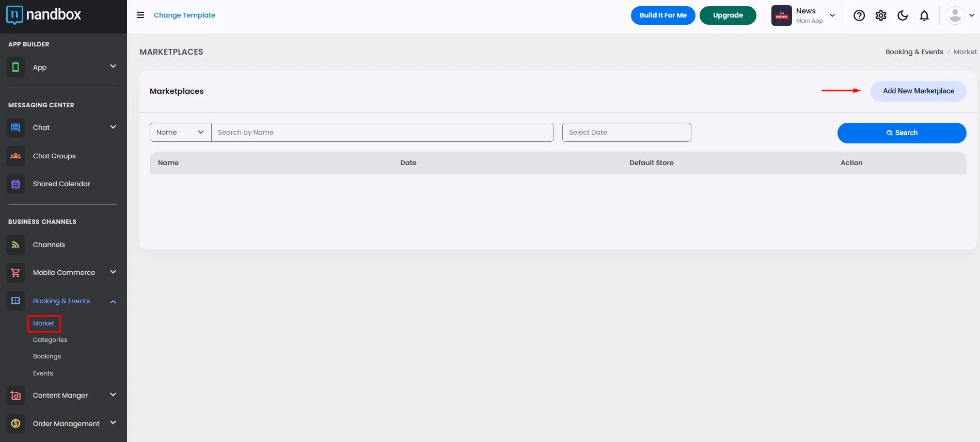Open settings gear icon in header
The height and width of the screenshot is (442, 980).
(x=881, y=15)
